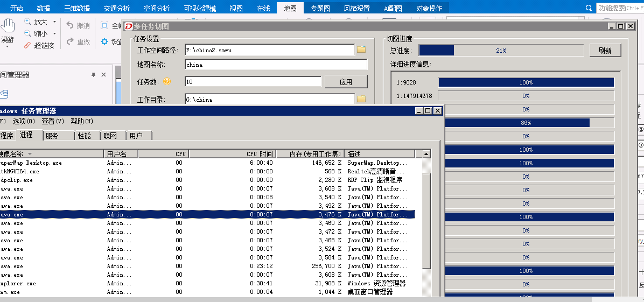Browse for the 工作目录 using the folder icon
The width and height of the screenshot is (644, 302).
pyautogui.click(x=361, y=99)
